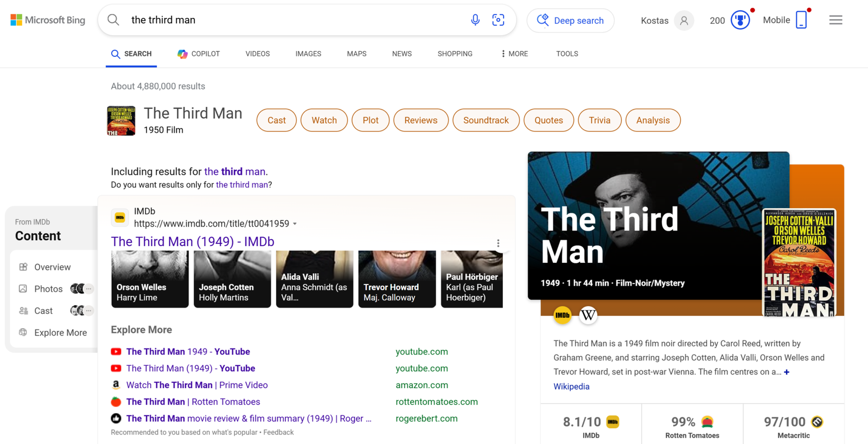Open the hamburger settings menu
Screen dimensions: 868x444
(835, 20)
